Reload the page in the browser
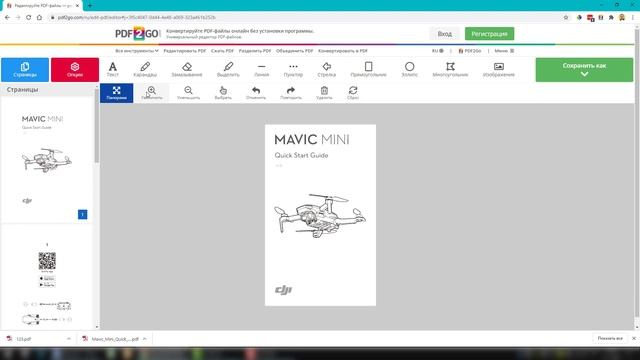The width and height of the screenshot is (640, 360). click(x=29, y=18)
